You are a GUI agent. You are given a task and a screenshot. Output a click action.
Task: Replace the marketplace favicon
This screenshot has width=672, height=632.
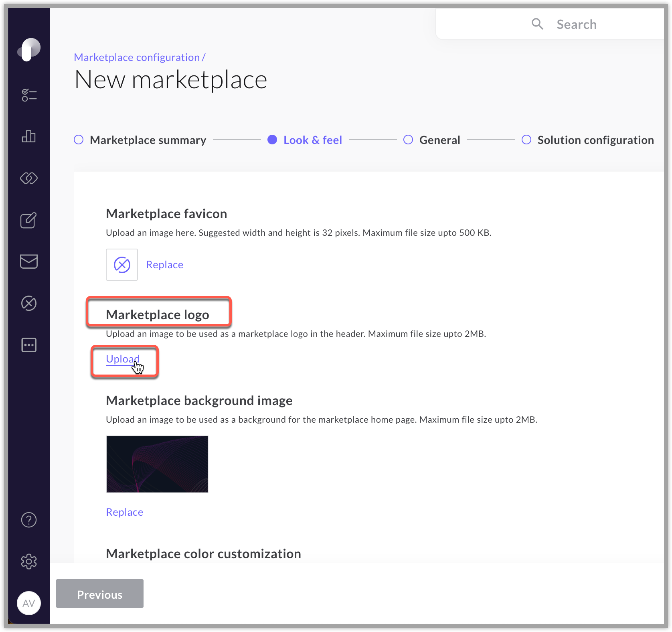(164, 264)
